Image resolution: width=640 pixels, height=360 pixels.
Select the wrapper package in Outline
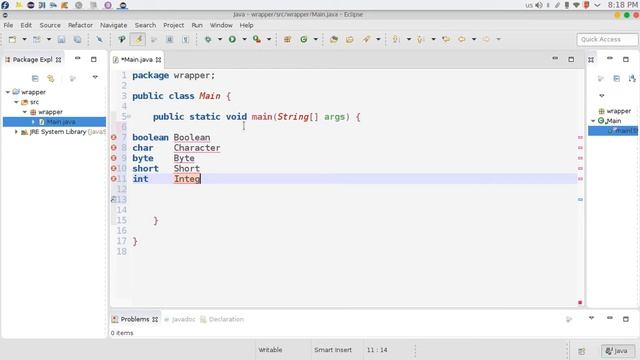[615, 111]
